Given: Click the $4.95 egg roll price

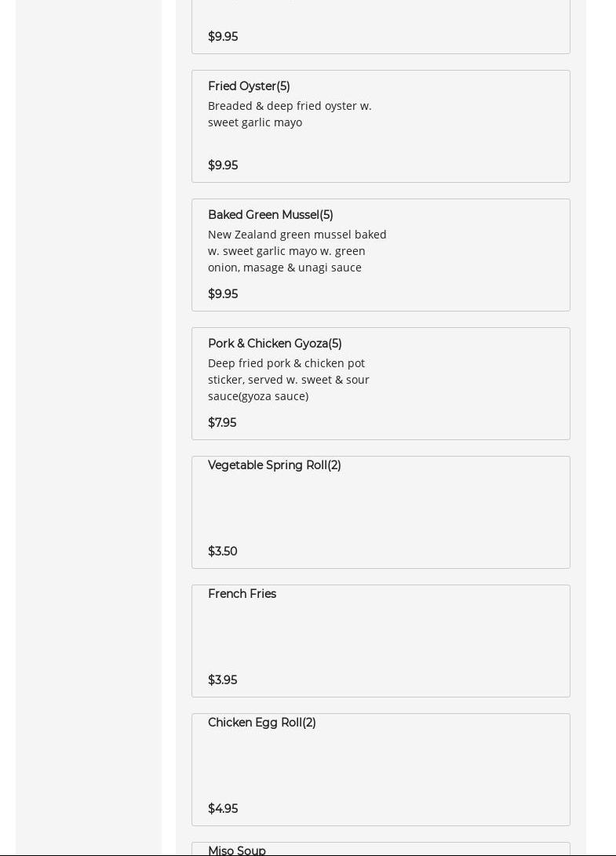Looking at the screenshot, I should [x=223, y=809].
